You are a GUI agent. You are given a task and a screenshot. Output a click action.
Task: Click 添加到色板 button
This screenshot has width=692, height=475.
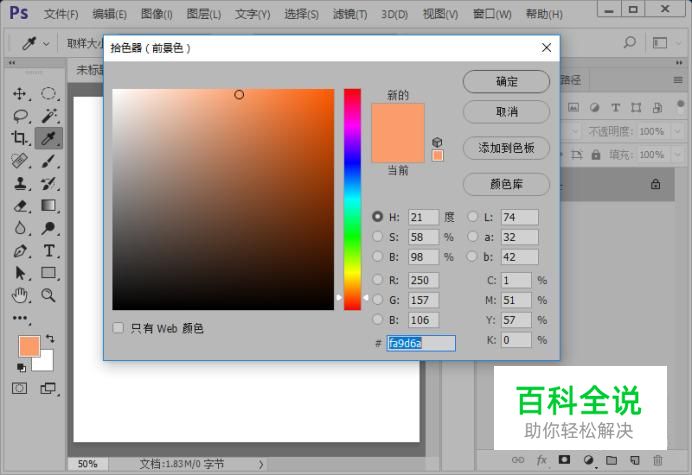506,148
